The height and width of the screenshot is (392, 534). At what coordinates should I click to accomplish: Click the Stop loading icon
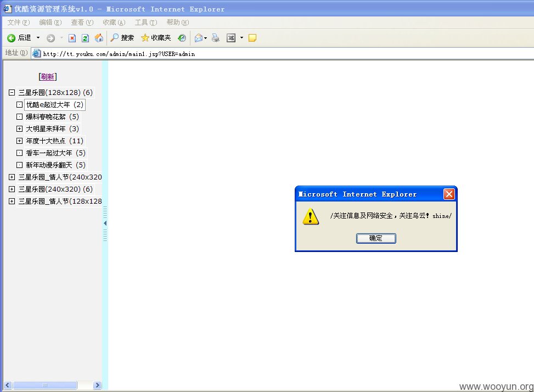coord(72,38)
